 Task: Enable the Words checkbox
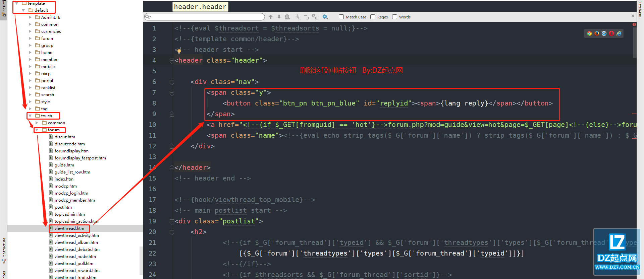click(x=394, y=17)
